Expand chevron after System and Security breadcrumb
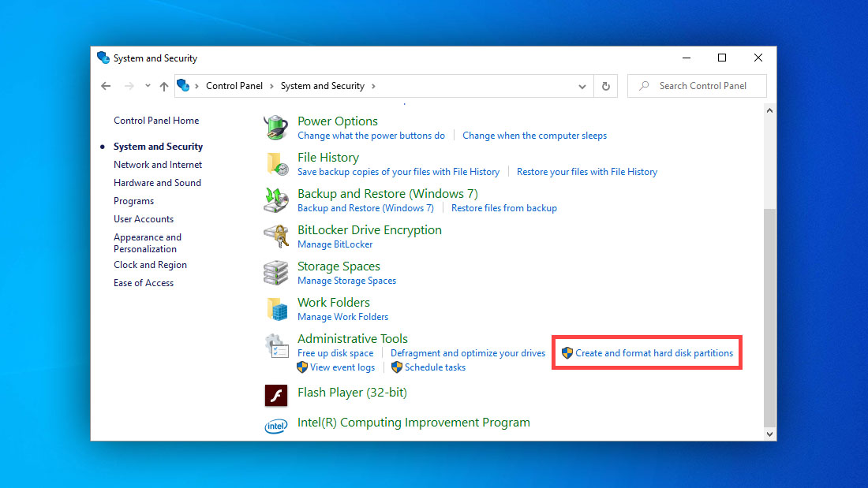Screen dimensions: 868x488 374,86
